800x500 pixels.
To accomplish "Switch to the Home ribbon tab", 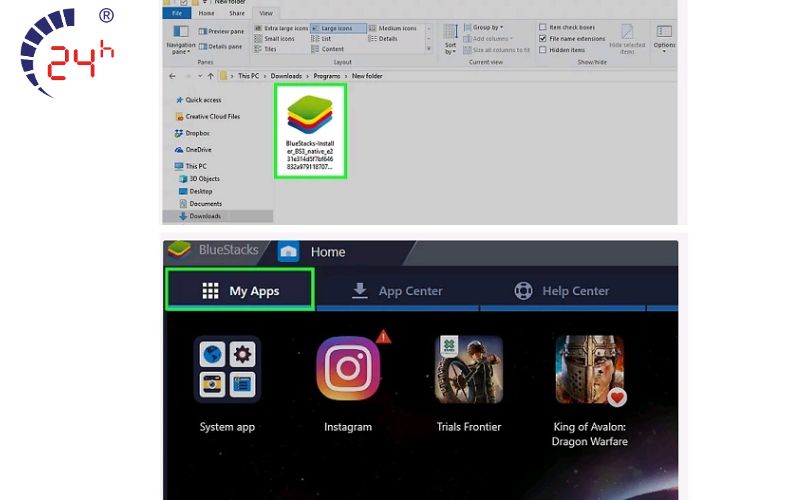I will point(206,13).
